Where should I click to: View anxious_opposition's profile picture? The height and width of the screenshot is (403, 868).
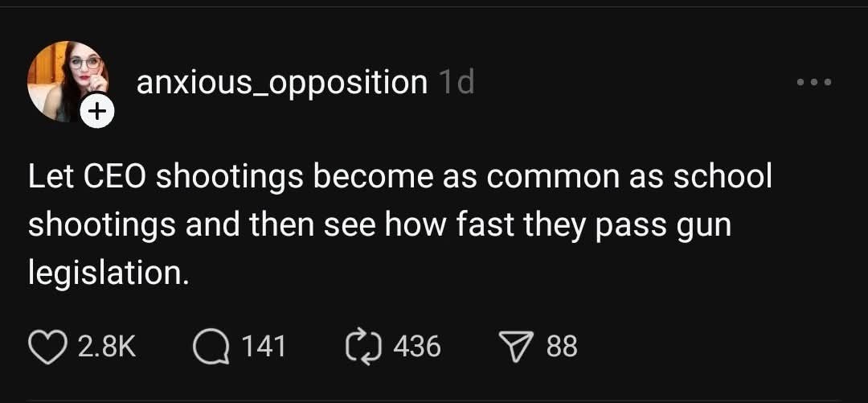[67, 81]
